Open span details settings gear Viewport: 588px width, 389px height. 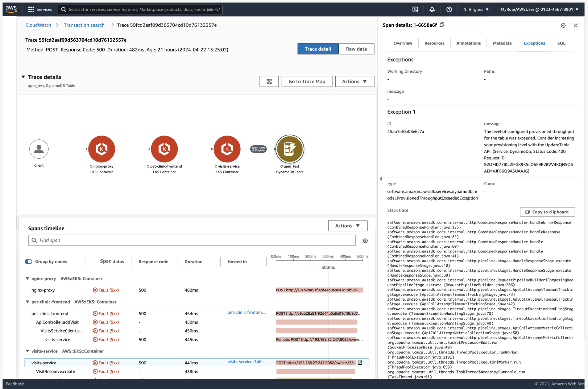(x=563, y=25)
